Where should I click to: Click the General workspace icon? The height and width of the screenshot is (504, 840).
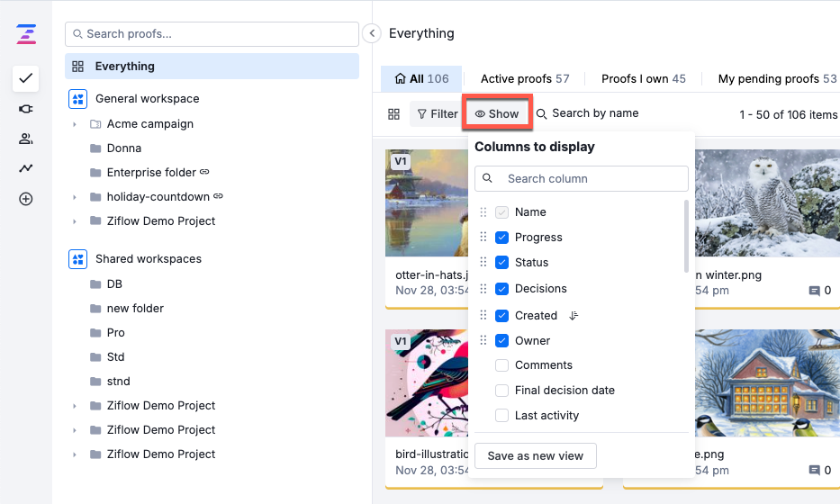click(x=78, y=99)
